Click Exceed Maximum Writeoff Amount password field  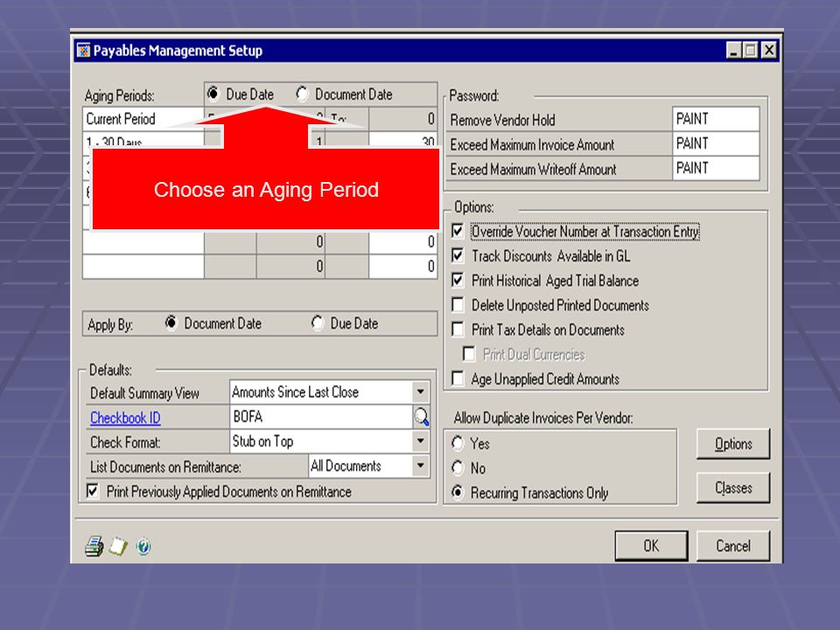tap(716, 168)
